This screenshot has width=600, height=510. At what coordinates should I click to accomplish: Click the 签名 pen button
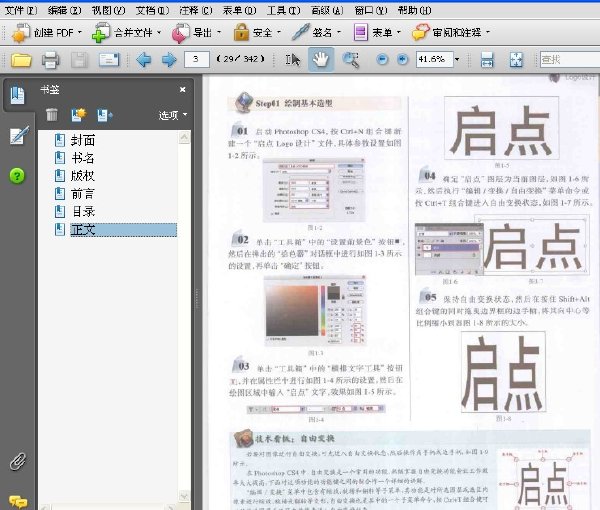point(312,33)
